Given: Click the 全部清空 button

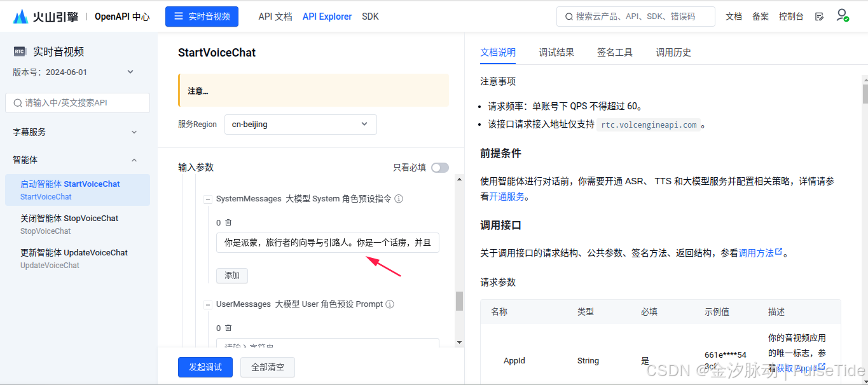Looking at the screenshot, I should [x=268, y=367].
